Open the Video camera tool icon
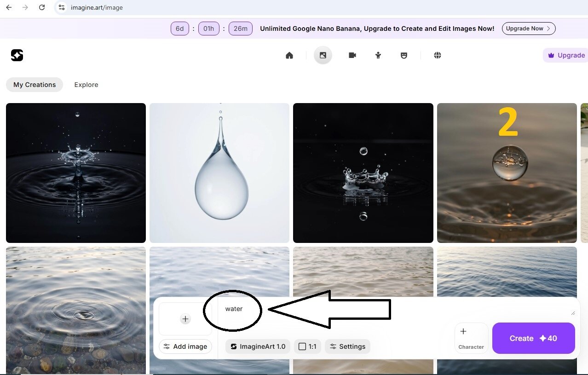 click(352, 55)
